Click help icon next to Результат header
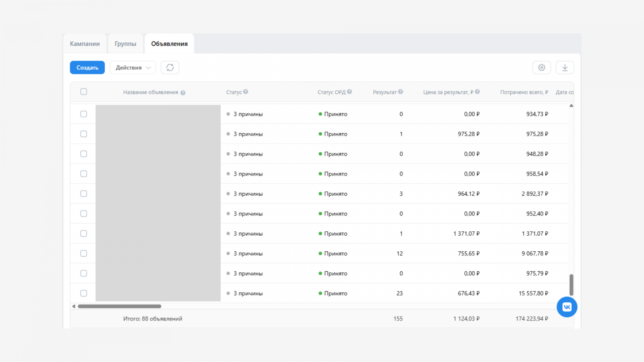Screen dimensions: 644x362 pos(400,92)
